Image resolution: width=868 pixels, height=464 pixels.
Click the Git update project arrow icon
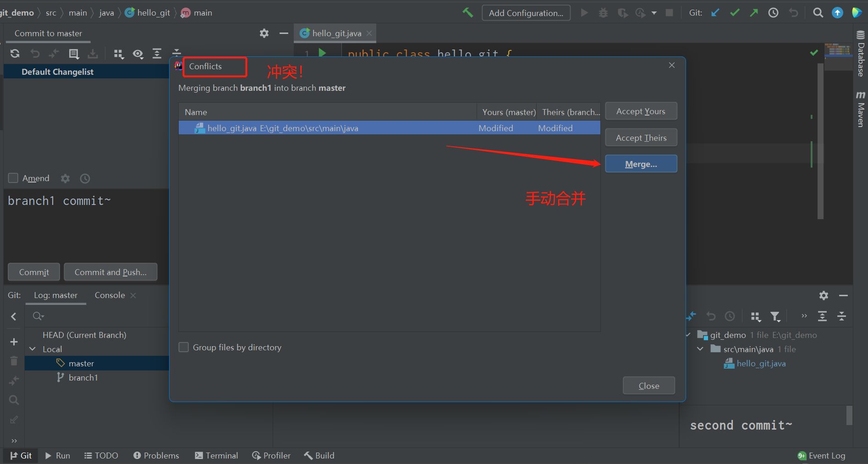715,13
